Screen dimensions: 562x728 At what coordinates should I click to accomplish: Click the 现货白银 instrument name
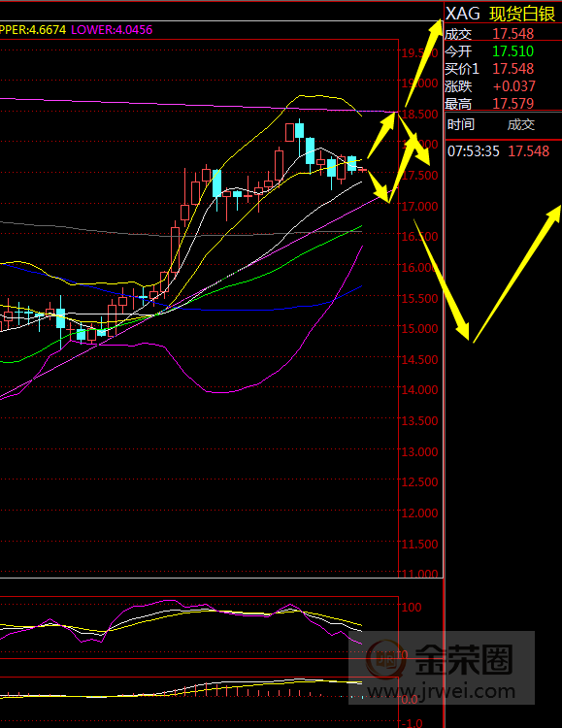tap(522, 14)
